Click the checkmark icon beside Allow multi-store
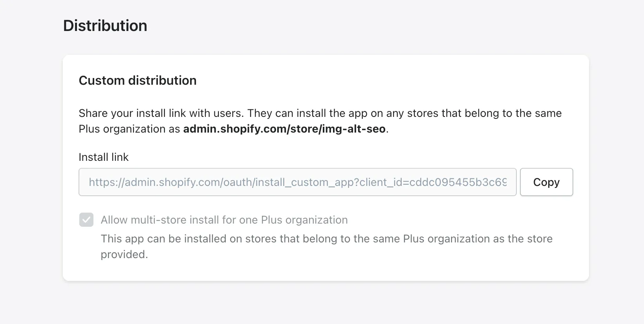The image size is (644, 324). 86,220
